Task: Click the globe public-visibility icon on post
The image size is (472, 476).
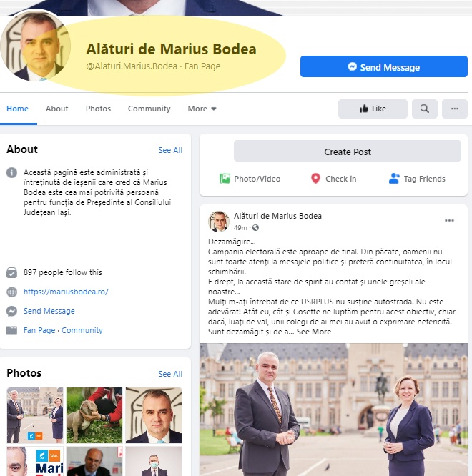Action: [255, 228]
